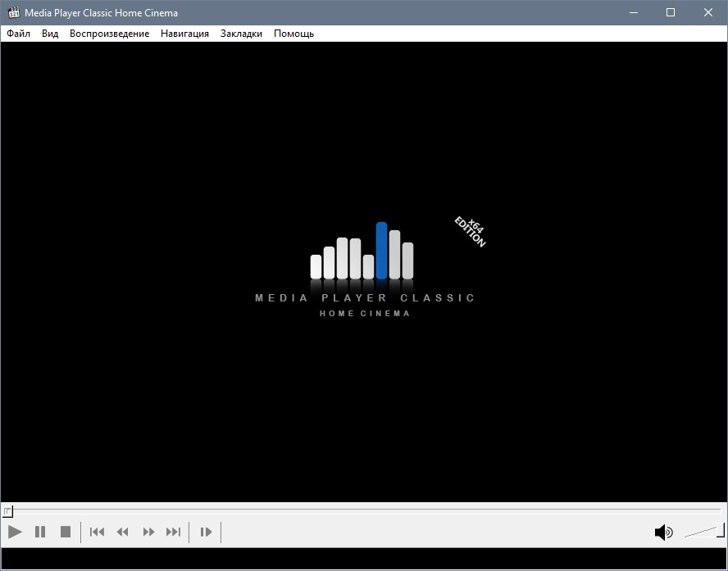Click the Media Player Classic logo area
This screenshot has height=571, width=728.
[x=364, y=270]
